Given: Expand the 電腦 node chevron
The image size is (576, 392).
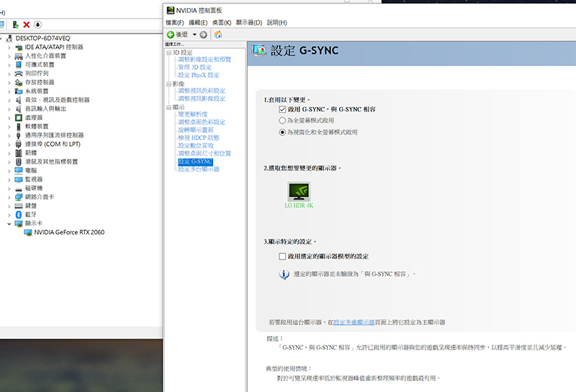Looking at the screenshot, I should (x=9, y=170).
